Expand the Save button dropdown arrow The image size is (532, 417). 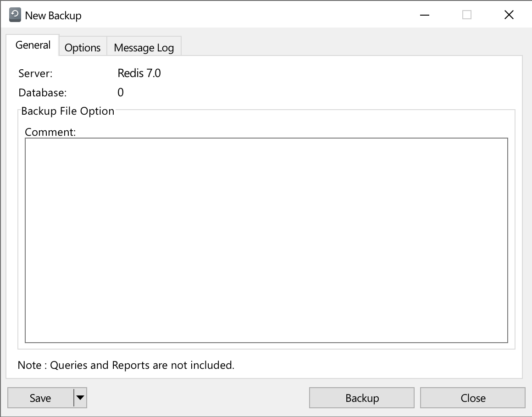pos(80,398)
